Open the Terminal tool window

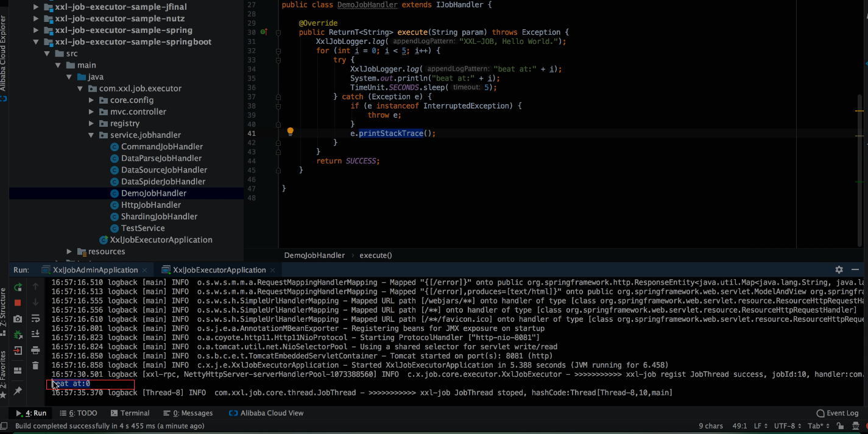pyautogui.click(x=130, y=413)
